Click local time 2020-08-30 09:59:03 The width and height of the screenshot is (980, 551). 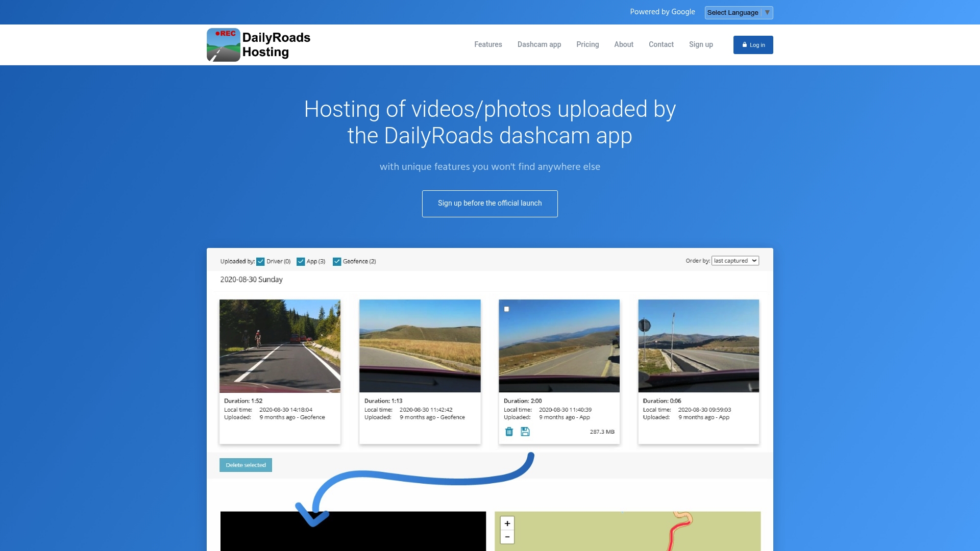704,410
